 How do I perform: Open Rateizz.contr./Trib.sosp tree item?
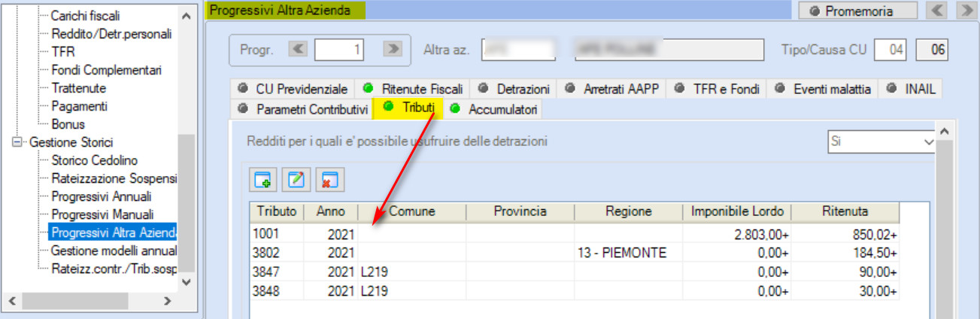pyautogui.click(x=114, y=269)
